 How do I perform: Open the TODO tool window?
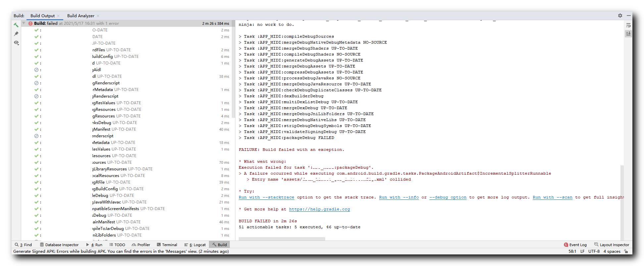[117, 245]
